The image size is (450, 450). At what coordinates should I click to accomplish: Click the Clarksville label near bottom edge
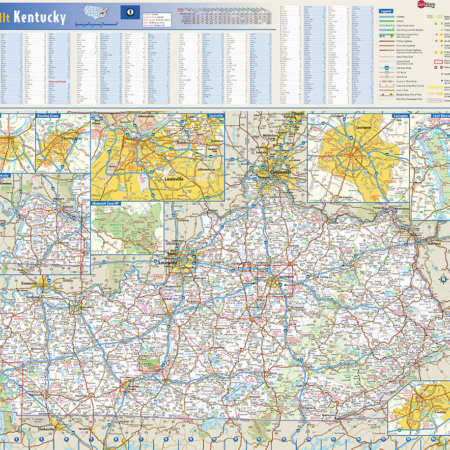(45, 428)
